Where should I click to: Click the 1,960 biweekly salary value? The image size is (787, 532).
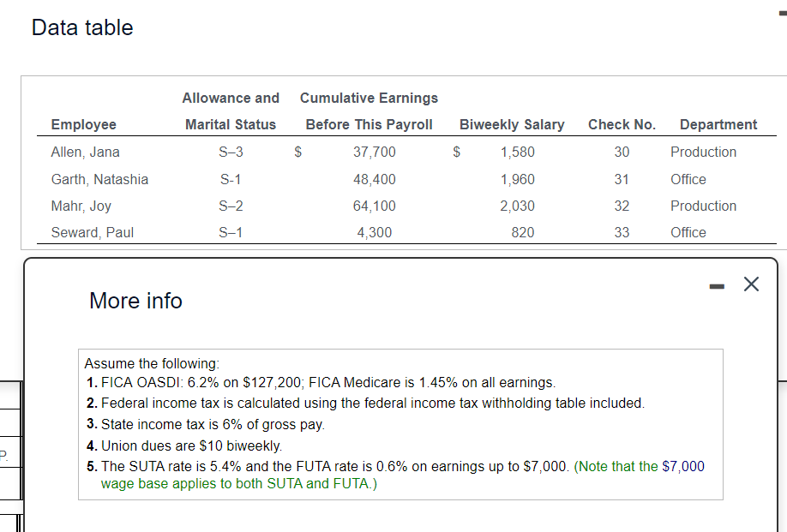[518, 179]
